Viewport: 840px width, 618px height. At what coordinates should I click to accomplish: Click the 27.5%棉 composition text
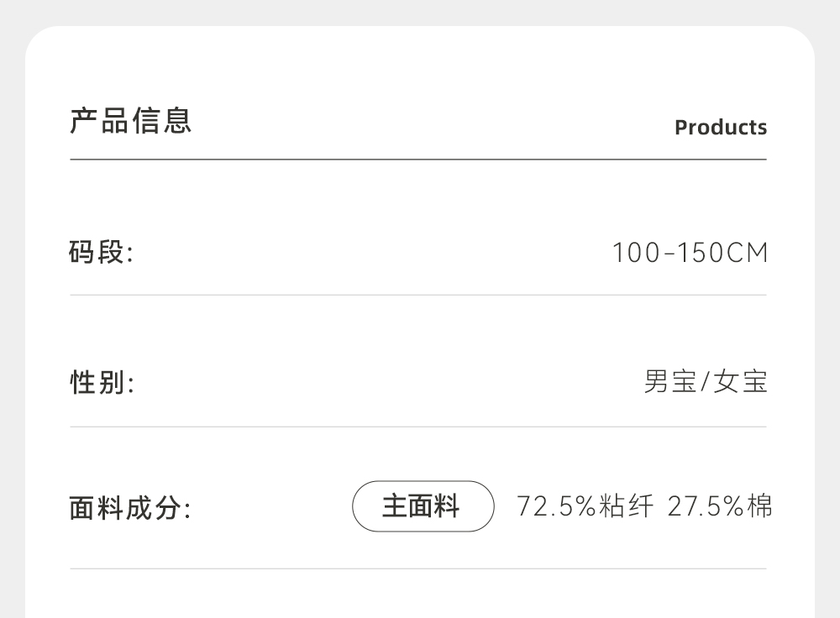[x=720, y=507]
